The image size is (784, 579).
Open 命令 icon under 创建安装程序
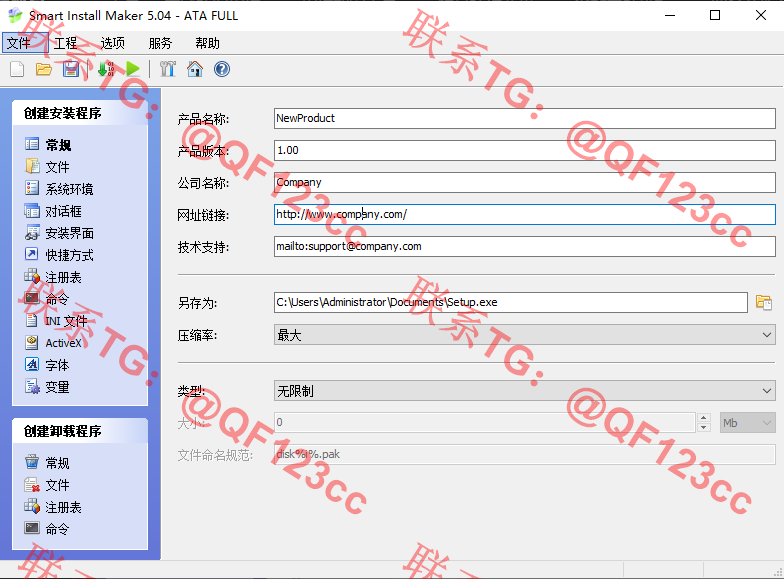point(32,298)
